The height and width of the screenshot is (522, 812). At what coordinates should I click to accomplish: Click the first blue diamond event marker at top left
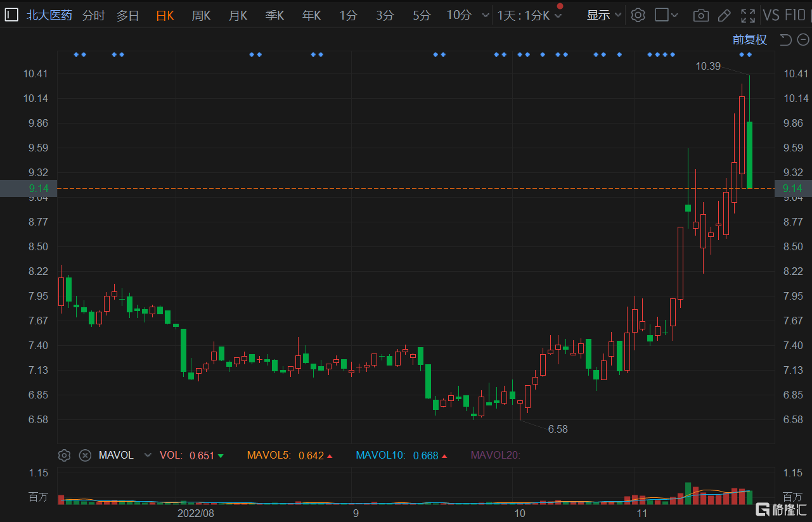(76, 54)
